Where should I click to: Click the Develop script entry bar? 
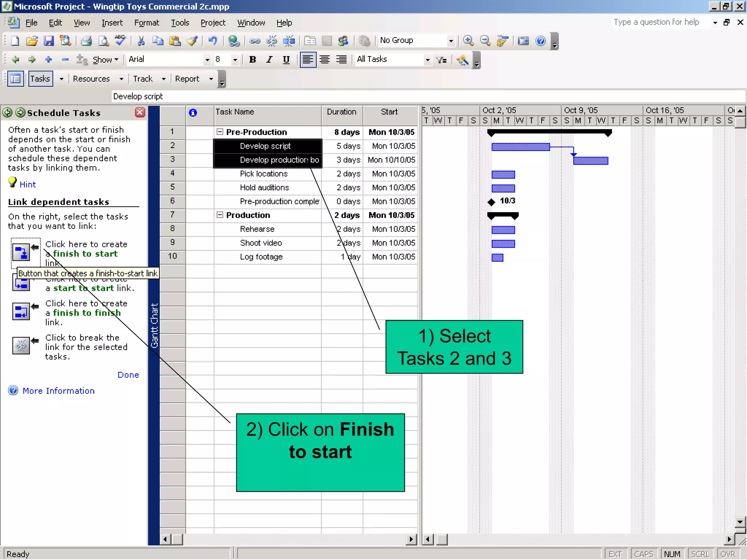point(428,97)
